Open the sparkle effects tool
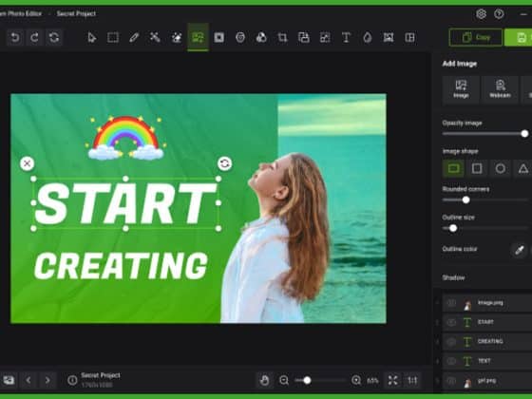532x399 pixels. click(177, 37)
